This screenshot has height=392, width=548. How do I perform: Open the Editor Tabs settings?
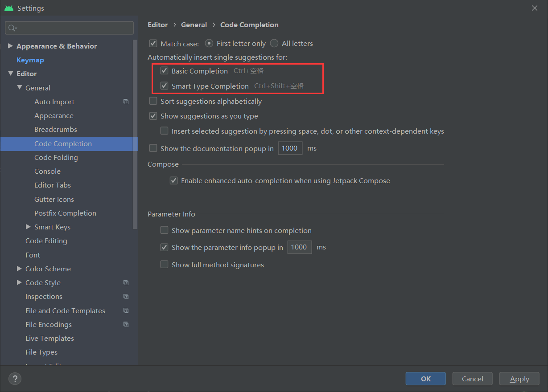point(53,185)
